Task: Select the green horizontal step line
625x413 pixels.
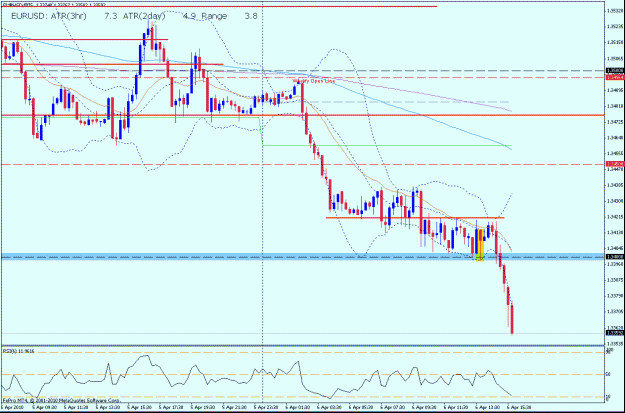Action: (x=387, y=146)
